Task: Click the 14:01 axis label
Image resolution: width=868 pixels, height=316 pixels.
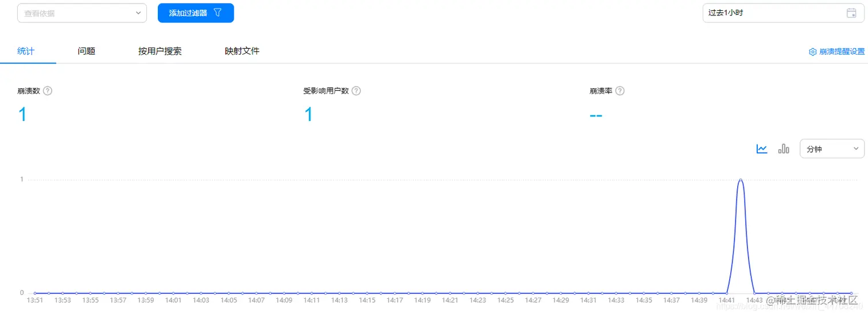Action: [173, 300]
